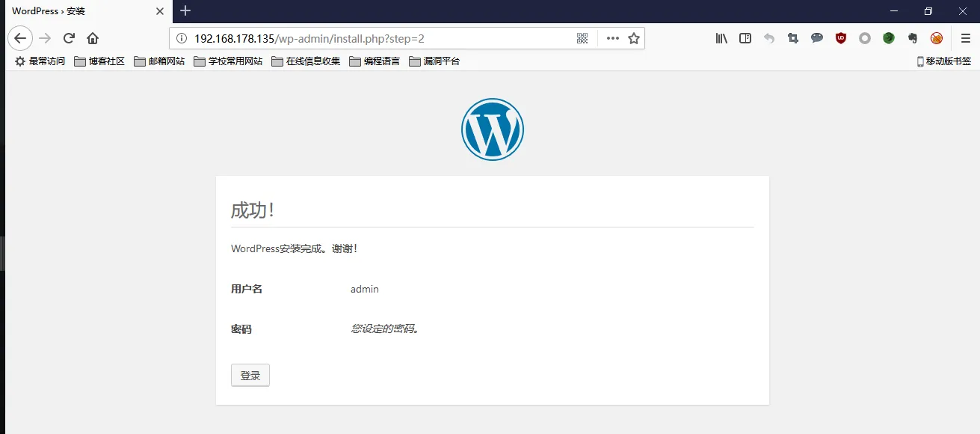This screenshot has width=980, height=434.
Task: Show site information for this page
Action: (x=181, y=38)
